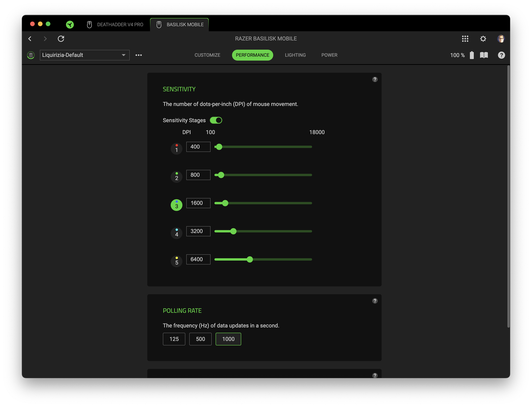
Task: Go forward with the right arrow
Action: click(45, 39)
